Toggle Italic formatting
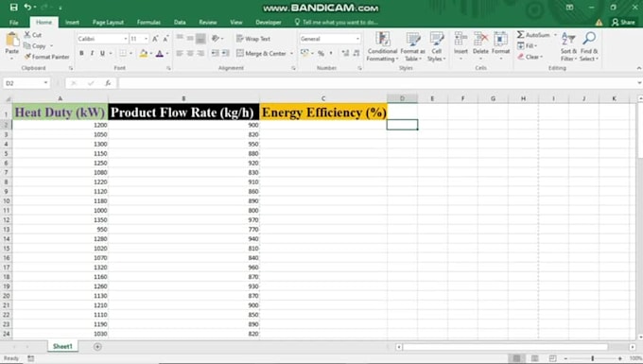 (x=92, y=53)
